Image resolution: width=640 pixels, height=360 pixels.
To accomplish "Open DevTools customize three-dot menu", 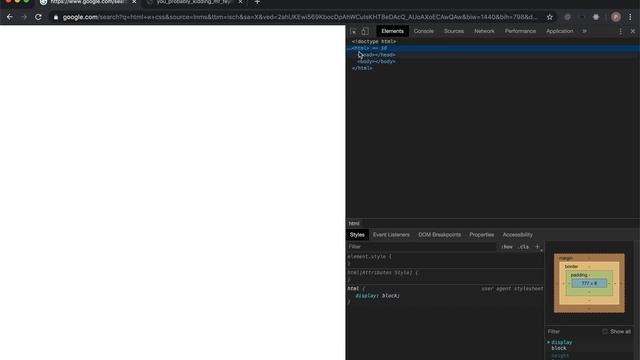I will tap(621, 31).
